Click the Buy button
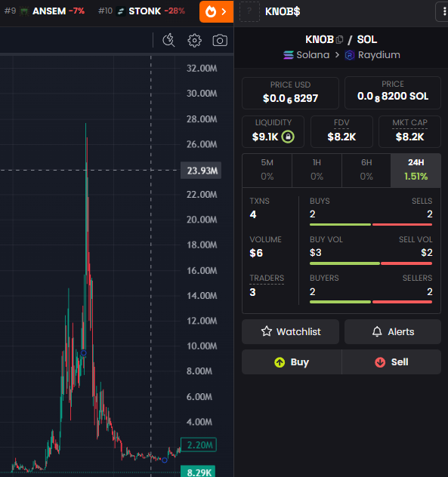The height and width of the screenshot is (477, 448). pyautogui.click(x=292, y=362)
